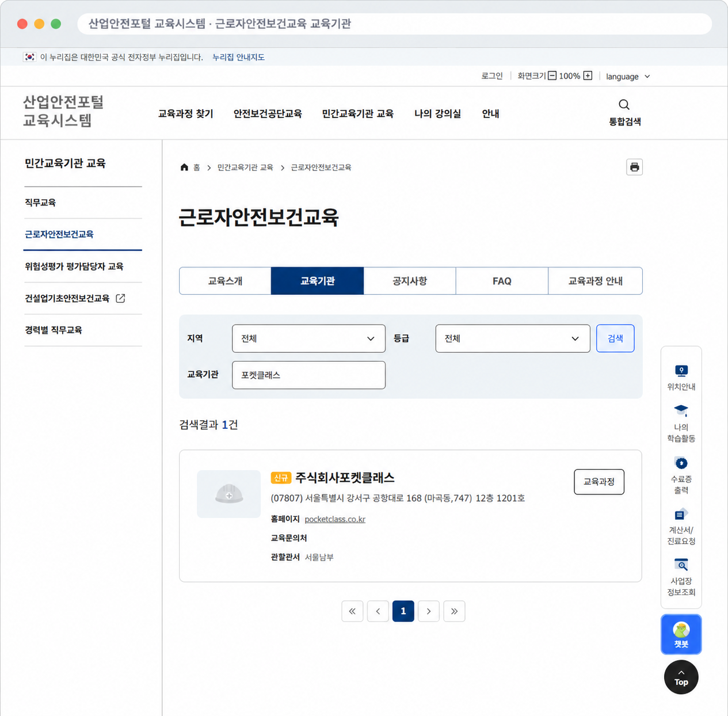The image size is (728, 716).
Task: Go to home via the breadcrumb house icon
Action: click(184, 167)
